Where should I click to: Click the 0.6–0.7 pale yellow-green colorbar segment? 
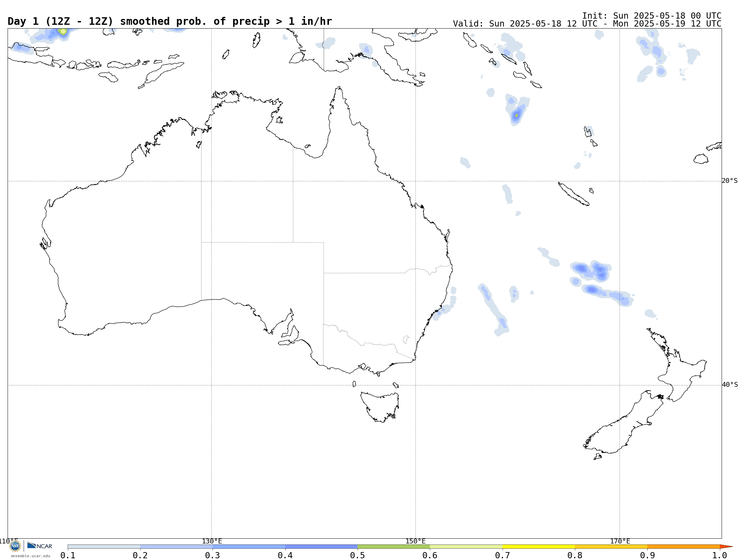pos(466,547)
